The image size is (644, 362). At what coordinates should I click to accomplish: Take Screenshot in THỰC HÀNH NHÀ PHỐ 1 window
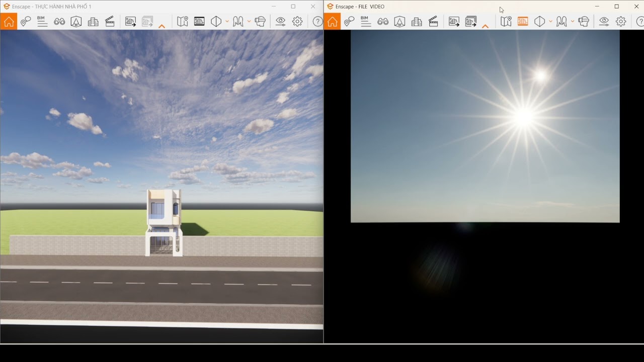130,22
